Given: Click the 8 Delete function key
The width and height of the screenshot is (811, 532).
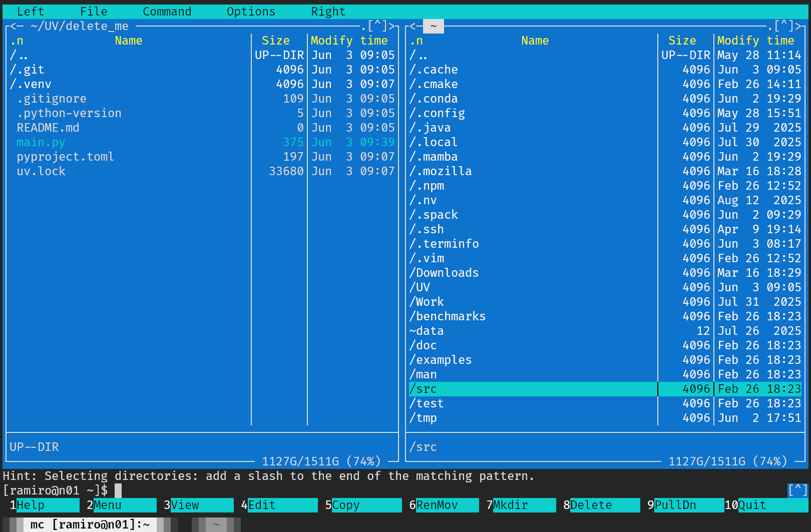Looking at the screenshot, I should (601, 505).
